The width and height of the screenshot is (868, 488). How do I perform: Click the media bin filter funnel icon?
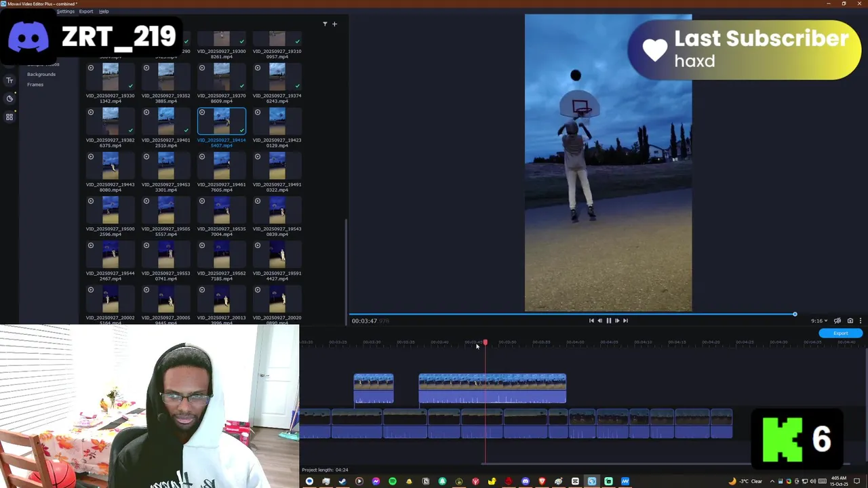(x=325, y=24)
